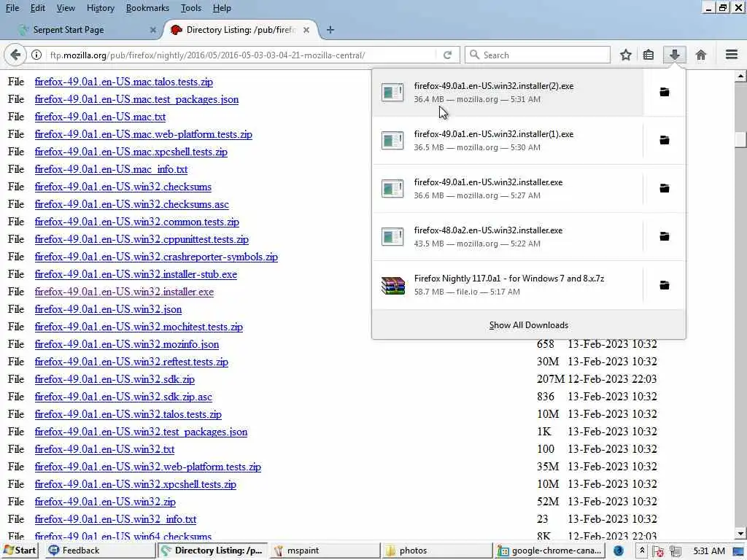The image size is (747, 560).
Task: Download firefox-49.0a1.en-US.win32.installer.exe link
Action: 124,292
